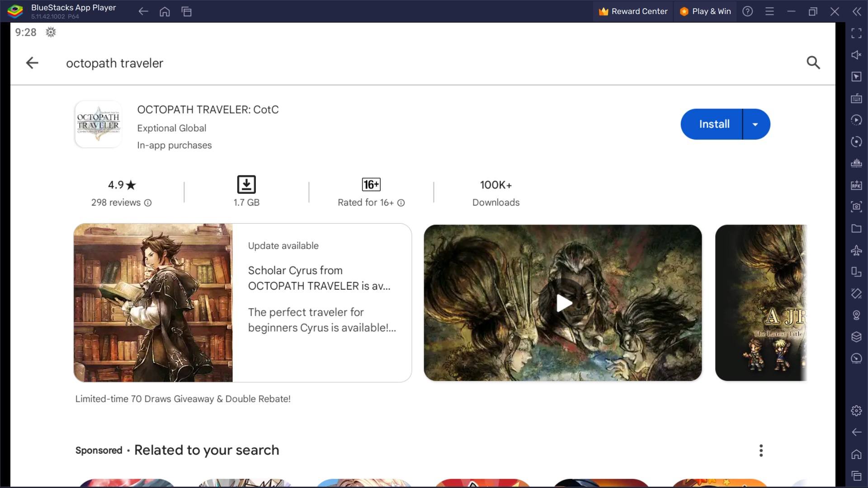Click the Install button for OCTOPATH TRAVELER
Viewport: 868px width, 488px height.
point(713,124)
